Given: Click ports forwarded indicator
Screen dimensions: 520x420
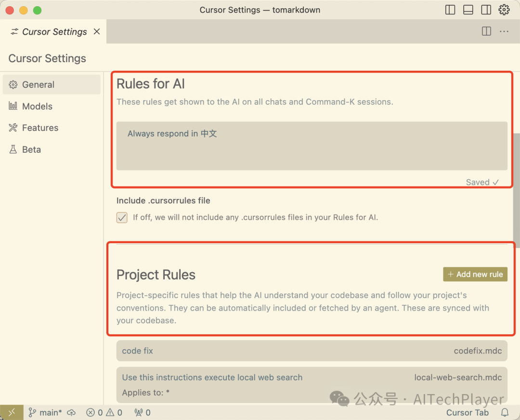Looking at the screenshot, I should coord(143,413).
